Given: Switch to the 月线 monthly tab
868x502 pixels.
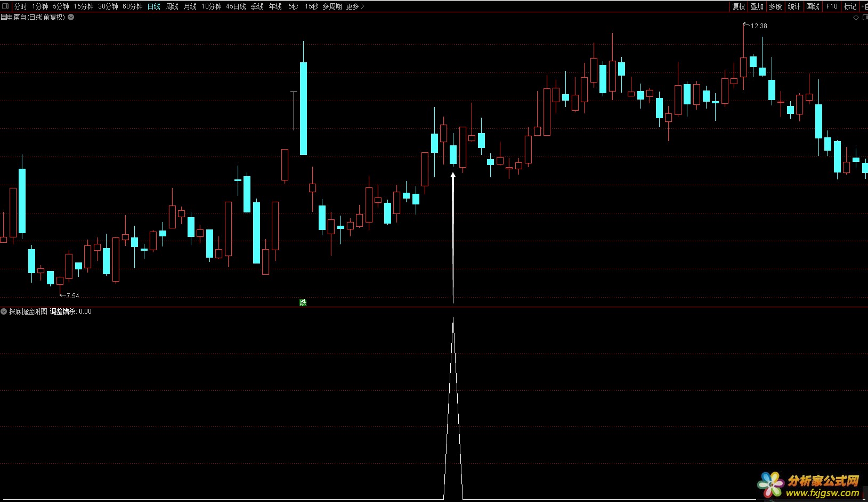Looking at the screenshot, I should (190, 6).
